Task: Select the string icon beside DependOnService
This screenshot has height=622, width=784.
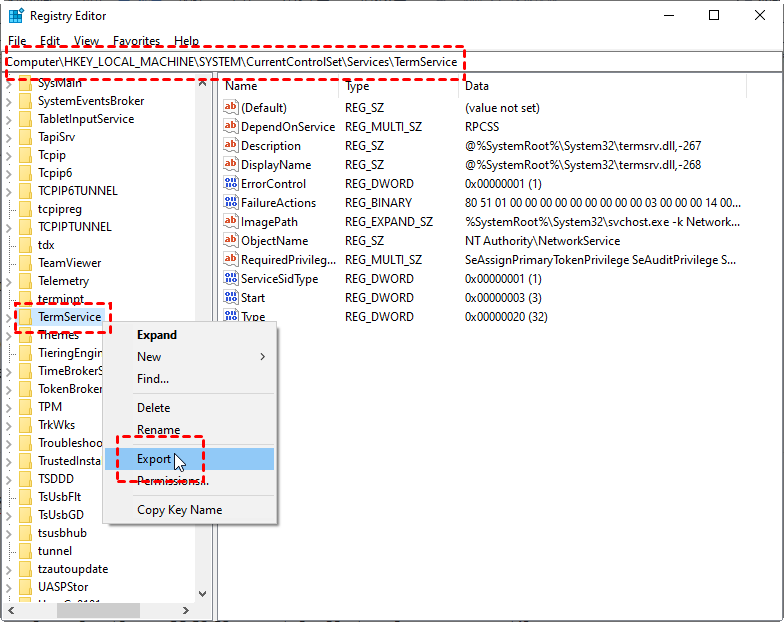Action: coord(230,127)
